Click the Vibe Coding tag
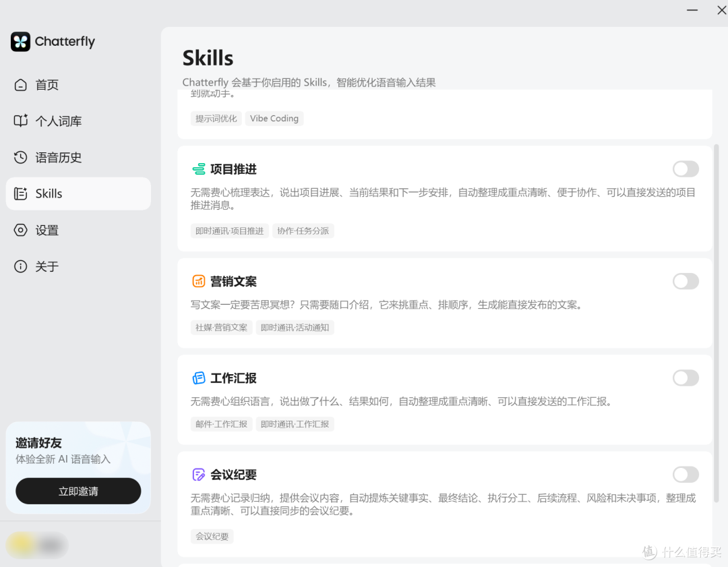Image resolution: width=728 pixels, height=567 pixels. pos(274,119)
